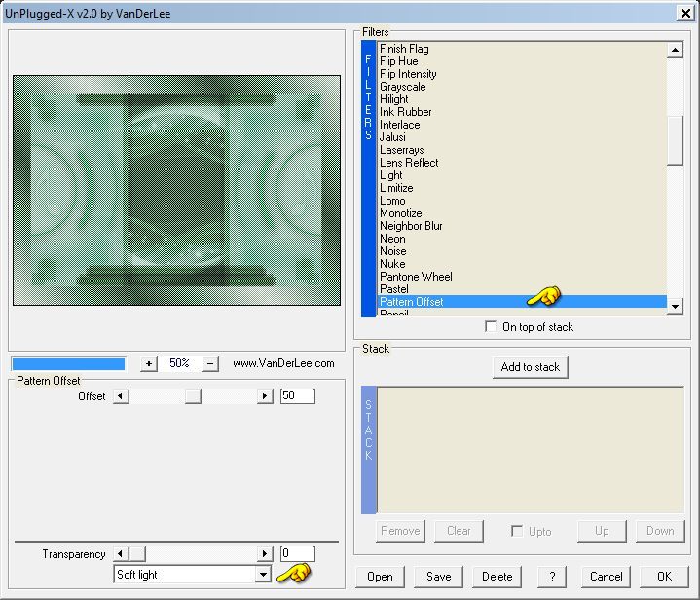Confirm with the OK button

click(x=664, y=577)
